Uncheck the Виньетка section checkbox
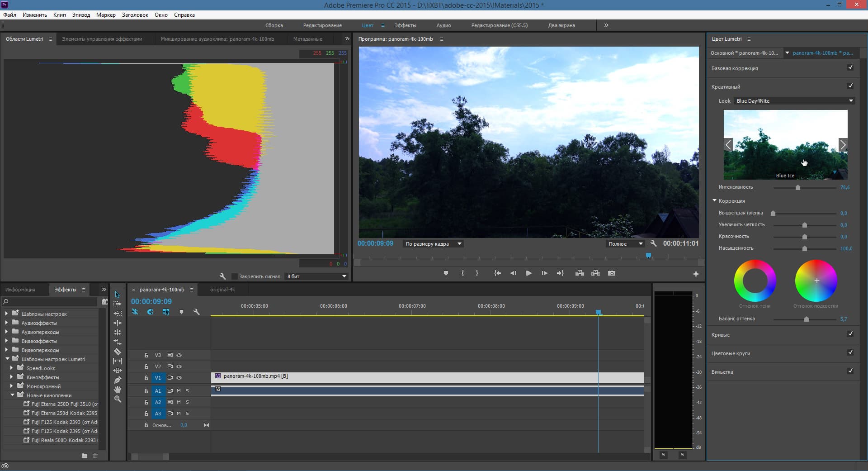Viewport: 868px width, 471px height. coord(850,371)
